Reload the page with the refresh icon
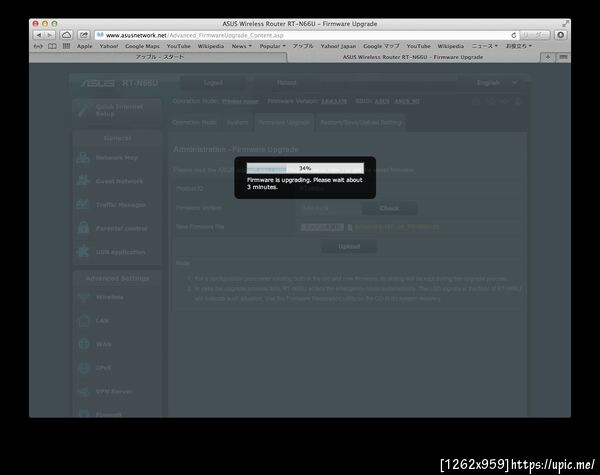The height and width of the screenshot is (475, 600). point(514,35)
